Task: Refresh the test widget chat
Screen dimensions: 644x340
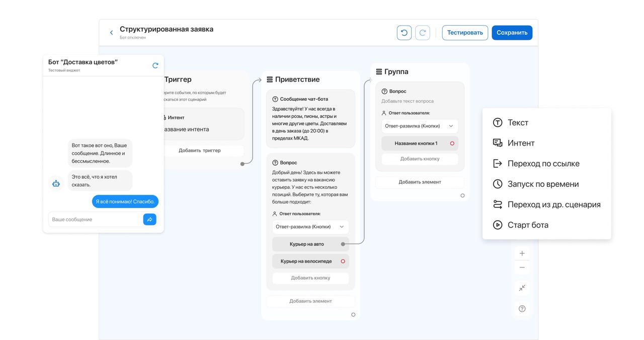Action: (x=155, y=65)
